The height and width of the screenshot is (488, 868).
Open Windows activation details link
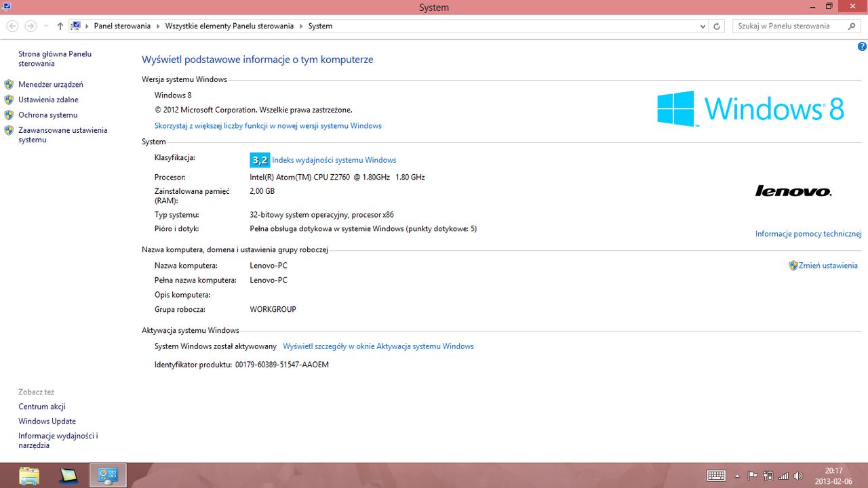(x=378, y=346)
